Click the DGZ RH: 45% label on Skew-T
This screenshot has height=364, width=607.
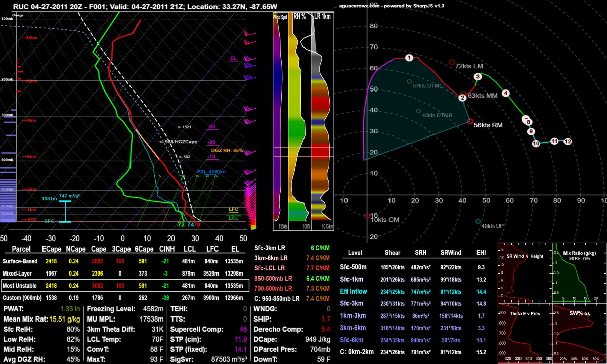click(x=227, y=150)
